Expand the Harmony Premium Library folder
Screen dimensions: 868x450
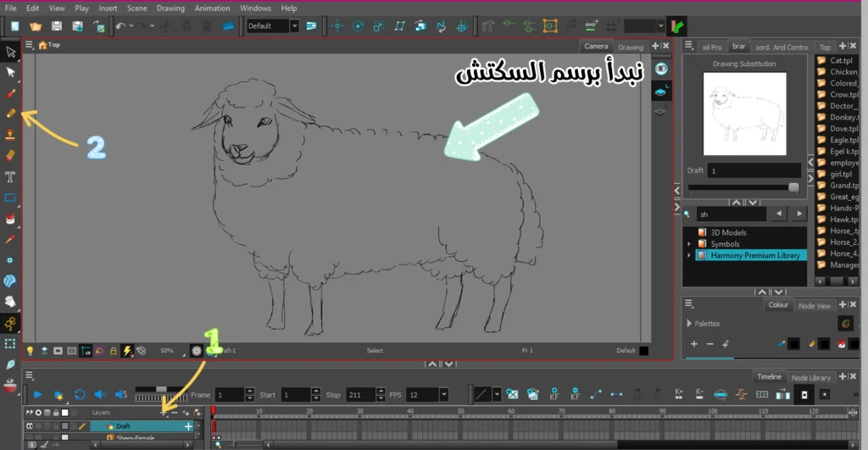click(689, 256)
